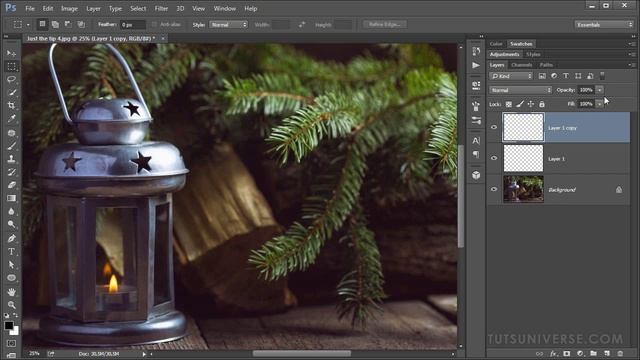This screenshot has width=640, height=360.
Task: Toggle the Anti-alias checkbox
Action: pyautogui.click(x=154, y=24)
